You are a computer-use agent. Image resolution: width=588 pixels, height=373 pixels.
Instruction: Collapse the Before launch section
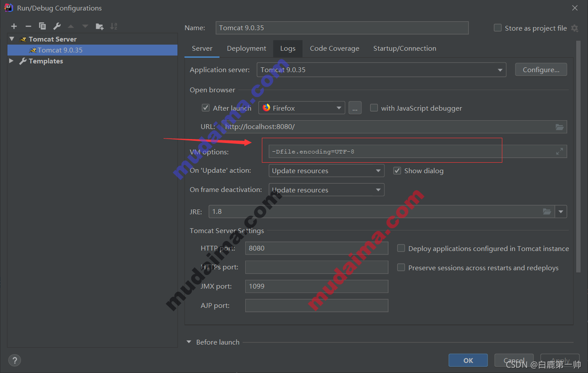pos(189,342)
